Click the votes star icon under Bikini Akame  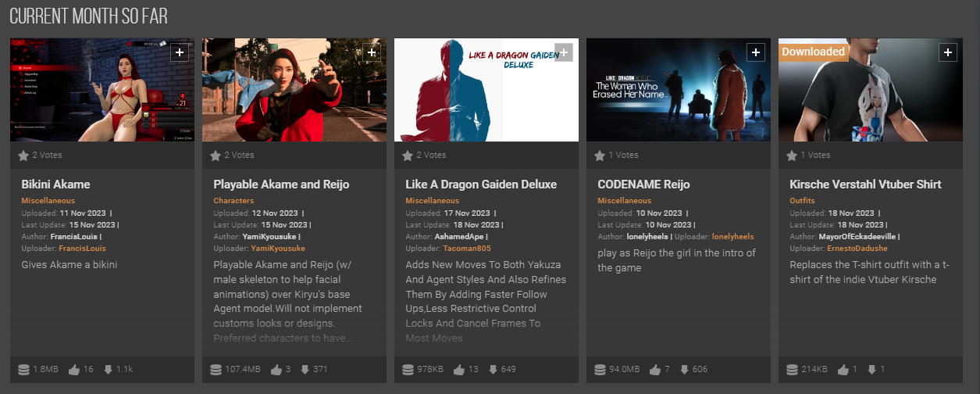click(23, 156)
